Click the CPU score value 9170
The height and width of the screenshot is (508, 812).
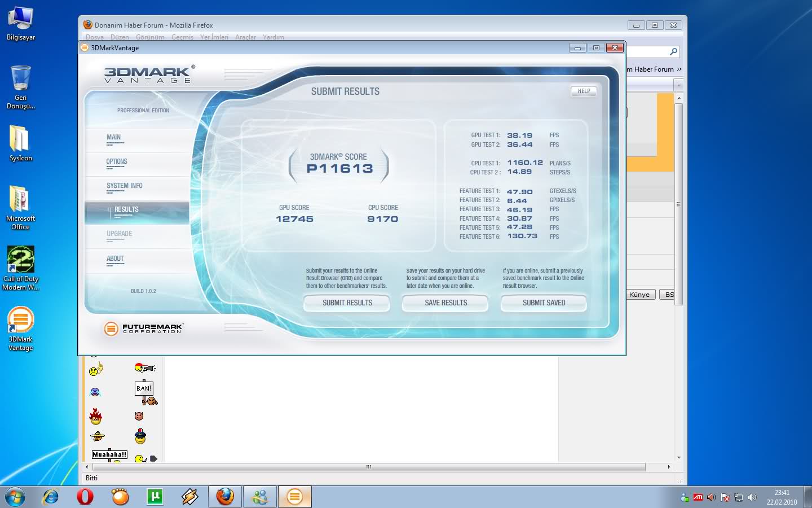pos(382,219)
